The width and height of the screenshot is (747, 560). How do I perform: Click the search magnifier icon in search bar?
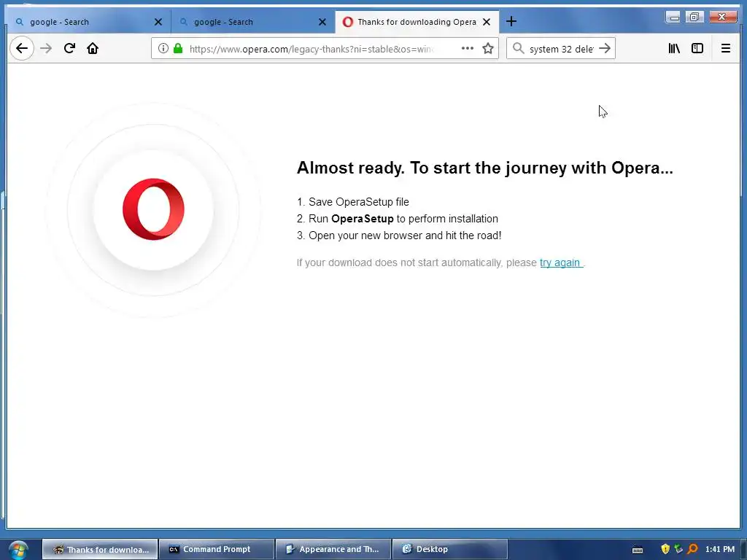tap(519, 48)
